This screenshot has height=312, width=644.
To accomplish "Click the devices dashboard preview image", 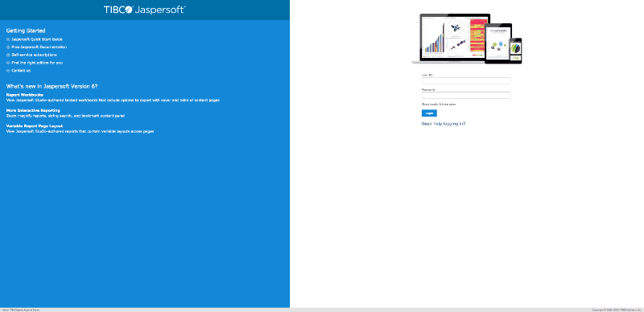I will tap(467, 39).
